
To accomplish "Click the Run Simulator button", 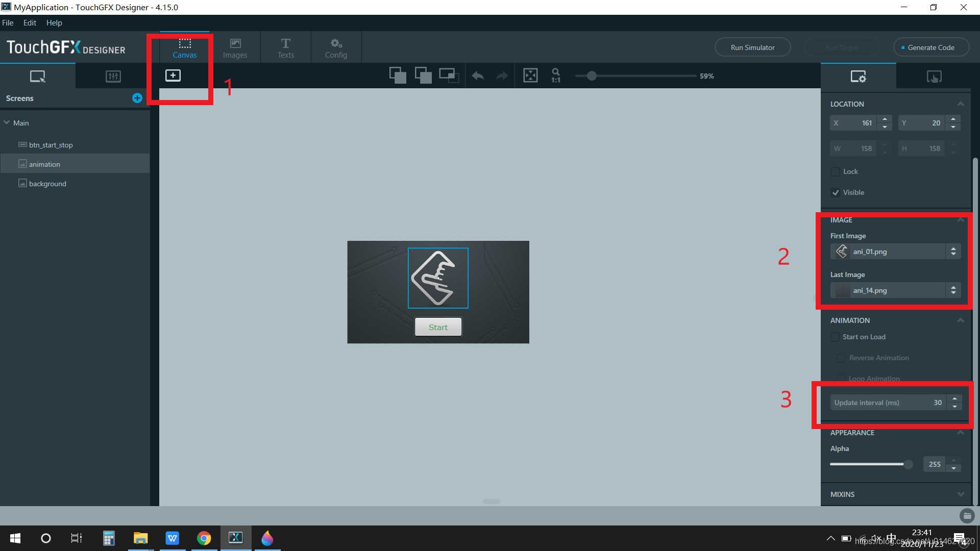I will (x=752, y=47).
